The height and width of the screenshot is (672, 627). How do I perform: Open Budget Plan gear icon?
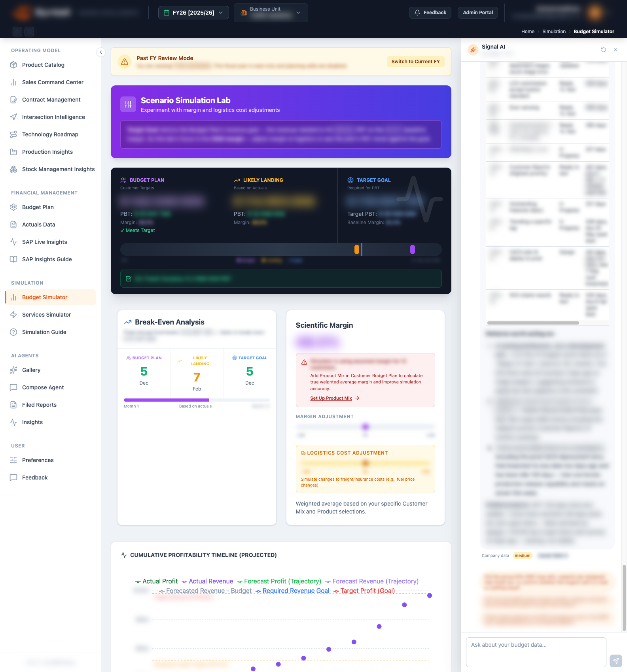click(13, 207)
